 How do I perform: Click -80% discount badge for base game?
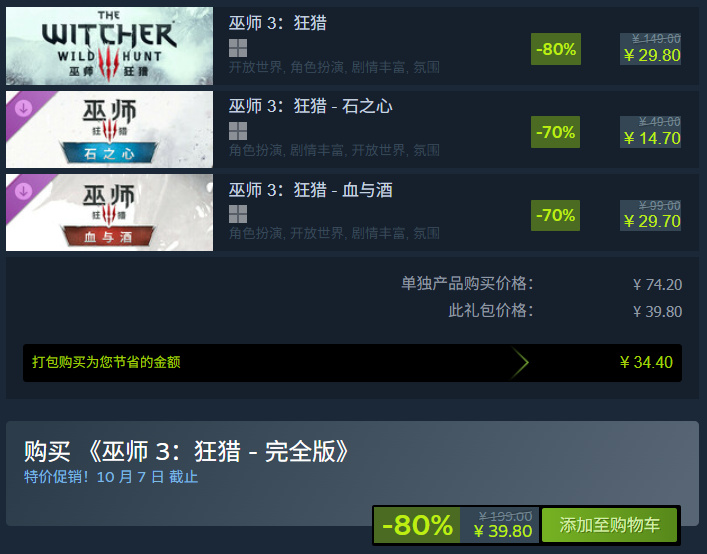(556, 49)
